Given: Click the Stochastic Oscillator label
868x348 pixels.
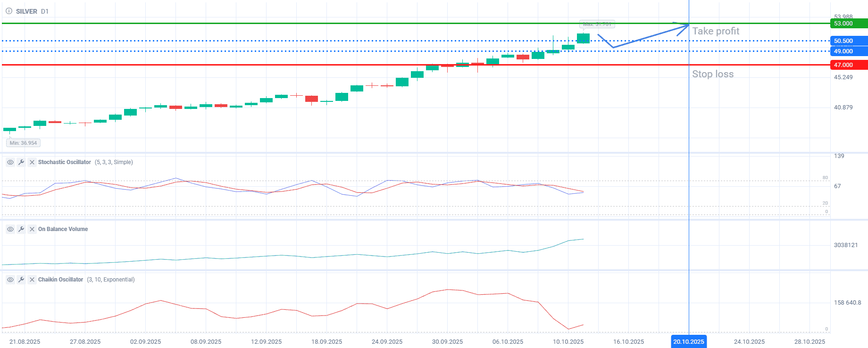Looking at the screenshot, I should pos(64,162).
